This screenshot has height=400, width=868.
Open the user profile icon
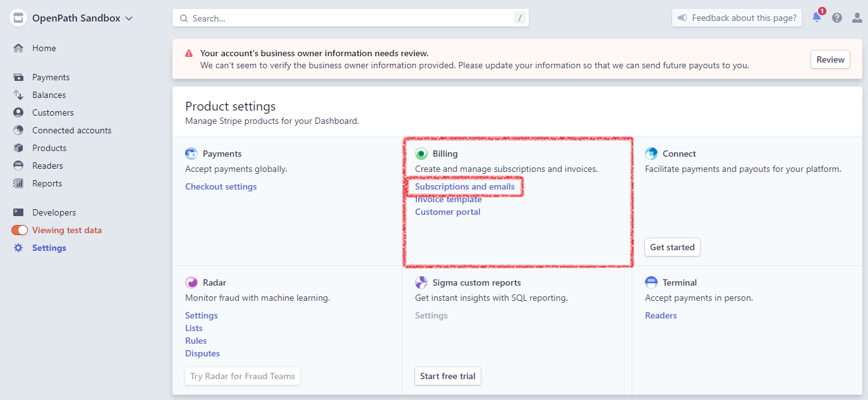click(x=857, y=18)
